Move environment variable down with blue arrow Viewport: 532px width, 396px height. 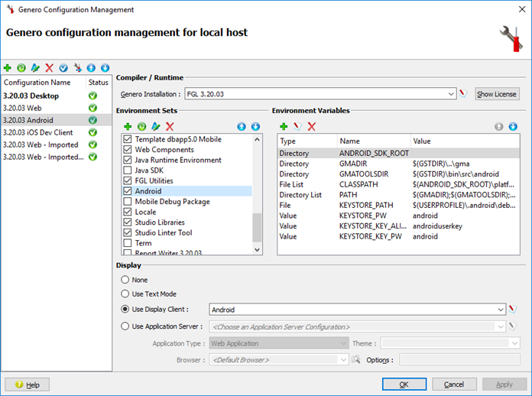tap(513, 126)
